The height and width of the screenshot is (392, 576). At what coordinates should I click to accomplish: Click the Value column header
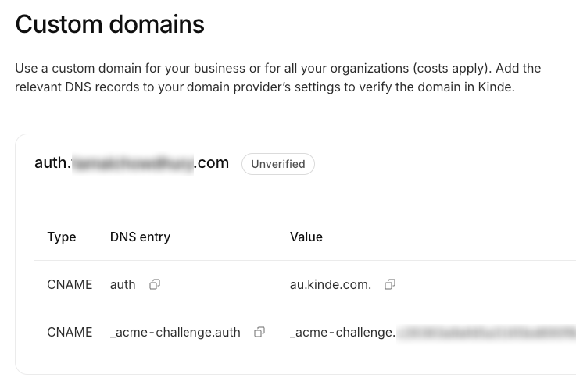(x=306, y=237)
